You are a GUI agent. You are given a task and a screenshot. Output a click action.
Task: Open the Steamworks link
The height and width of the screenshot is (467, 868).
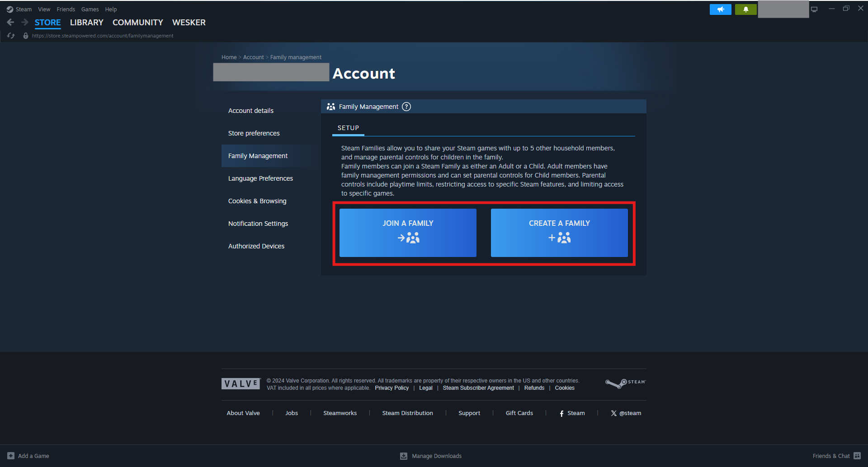tap(340, 413)
